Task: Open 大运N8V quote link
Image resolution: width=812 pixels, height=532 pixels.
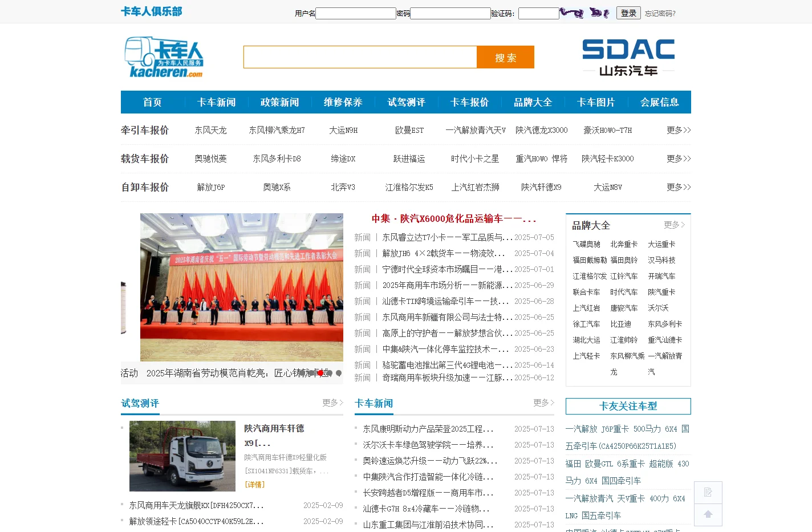Action: point(608,187)
